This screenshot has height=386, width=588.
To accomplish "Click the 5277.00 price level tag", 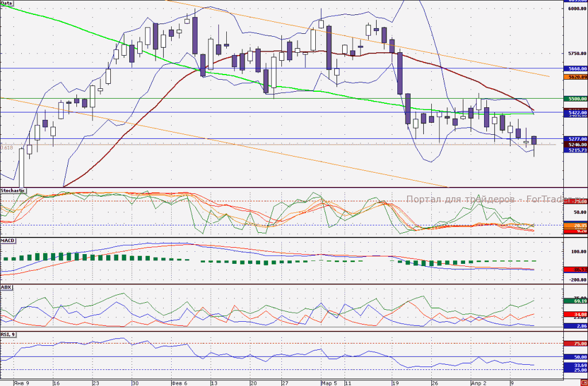I will 575,139.
